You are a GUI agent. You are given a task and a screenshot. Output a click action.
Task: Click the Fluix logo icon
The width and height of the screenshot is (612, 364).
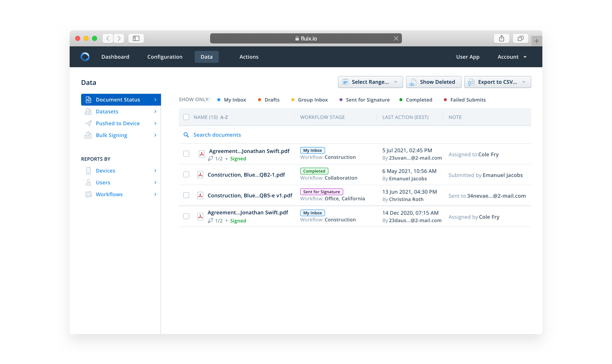(x=85, y=57)
